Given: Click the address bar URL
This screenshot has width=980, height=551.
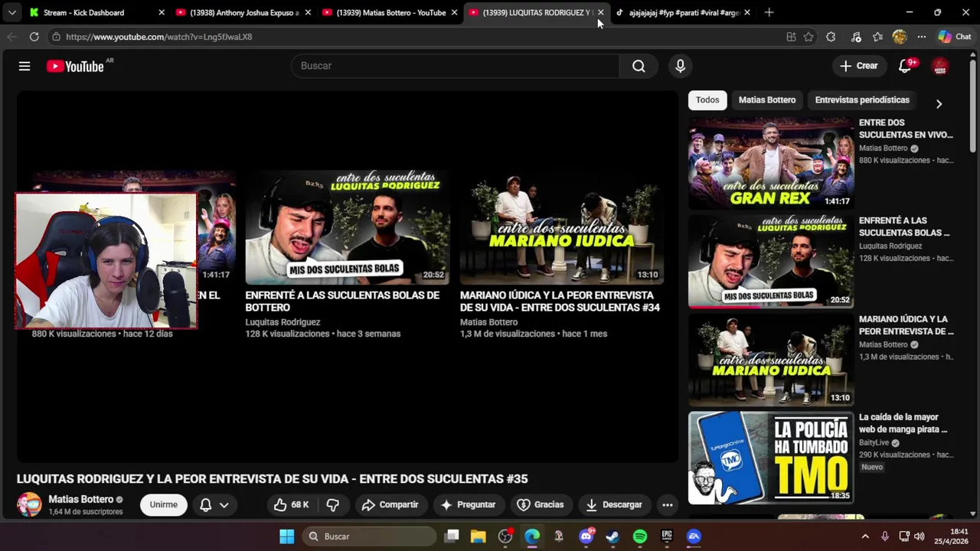Looking at the screenshot, I should coord(158,37).
